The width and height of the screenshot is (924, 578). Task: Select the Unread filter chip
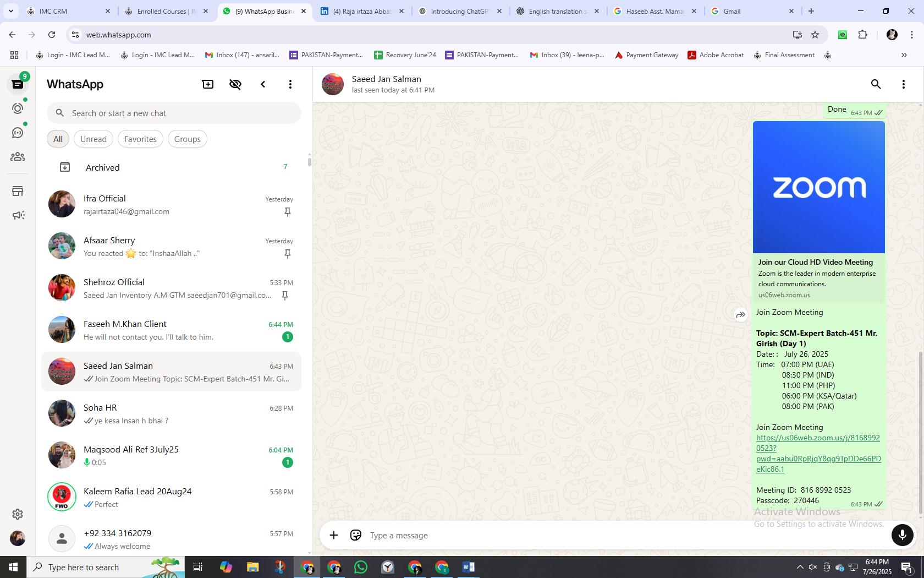click(94, 139)
